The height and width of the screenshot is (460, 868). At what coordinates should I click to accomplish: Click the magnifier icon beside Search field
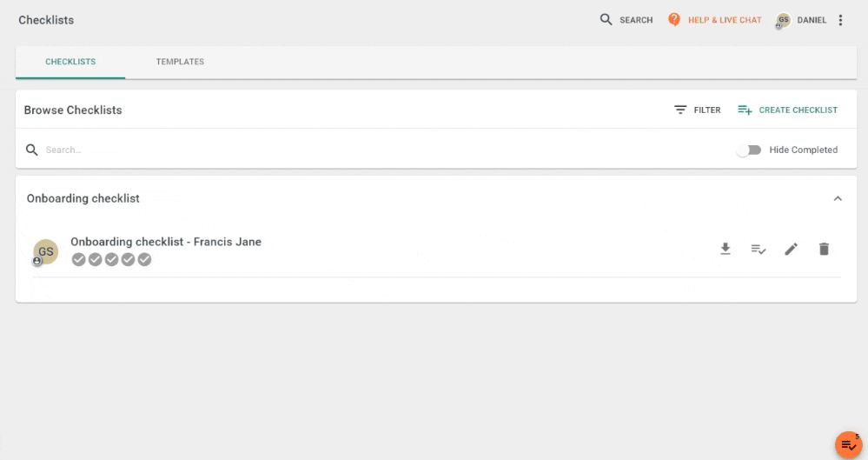pos(32,150)
